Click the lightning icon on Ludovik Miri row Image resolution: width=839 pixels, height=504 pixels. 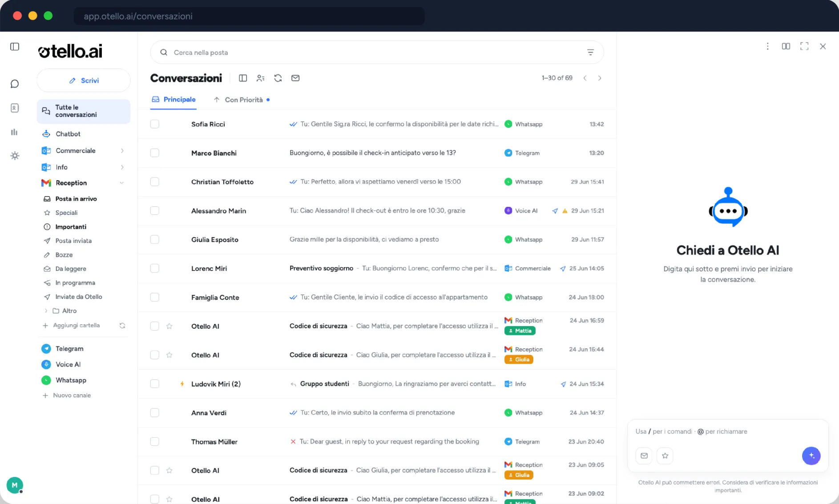click(182, 384)
